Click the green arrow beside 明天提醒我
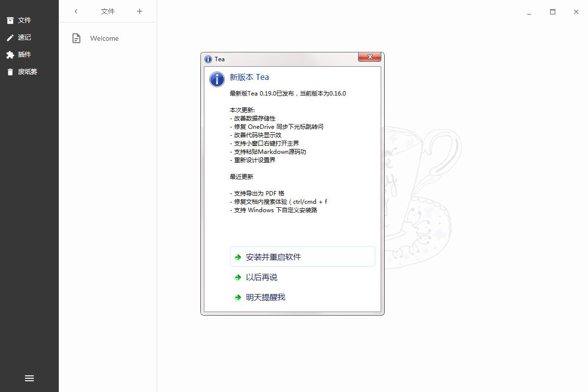The image size is (588, 392). pyautogui.click(x=238, y=297)
